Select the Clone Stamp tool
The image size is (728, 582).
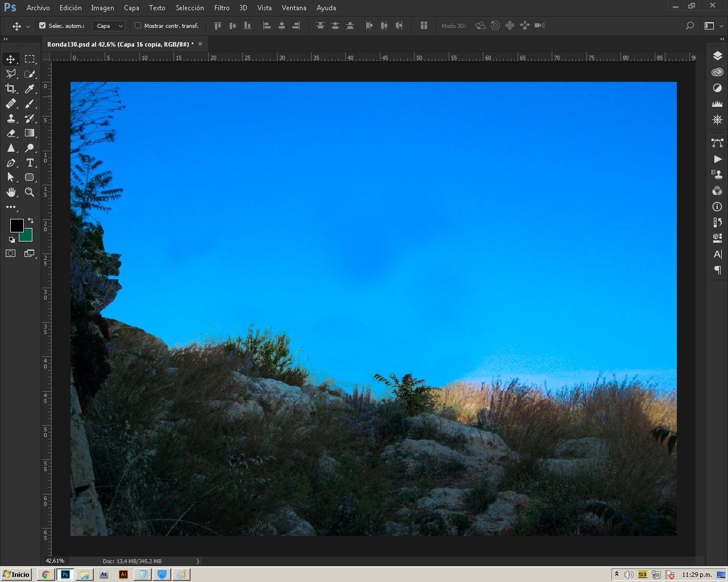11,118
